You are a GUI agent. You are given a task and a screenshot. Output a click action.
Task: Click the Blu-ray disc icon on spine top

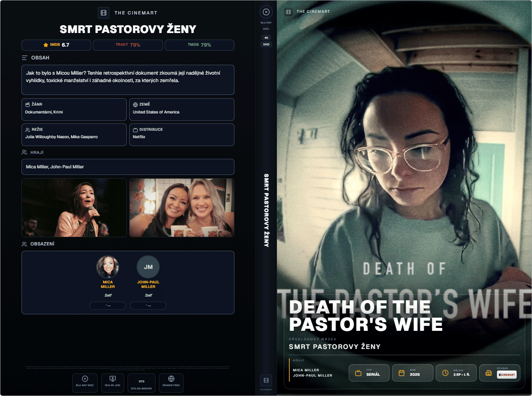266,12
